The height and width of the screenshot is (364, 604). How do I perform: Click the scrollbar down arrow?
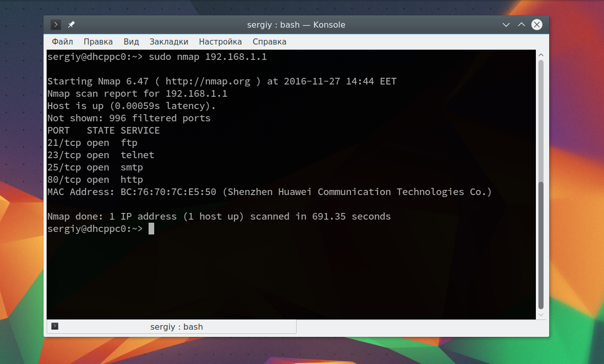pyautogui.click(x=541, y=315)
